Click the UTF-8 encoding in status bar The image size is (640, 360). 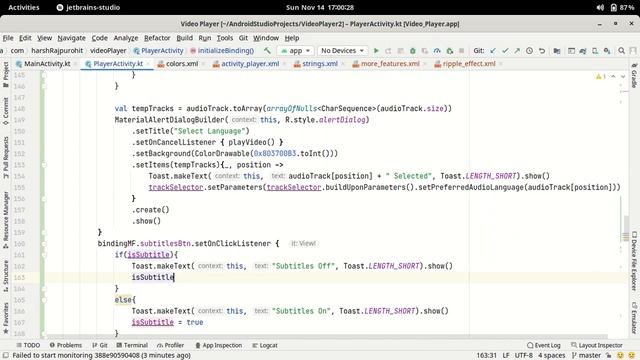point(523,356)
